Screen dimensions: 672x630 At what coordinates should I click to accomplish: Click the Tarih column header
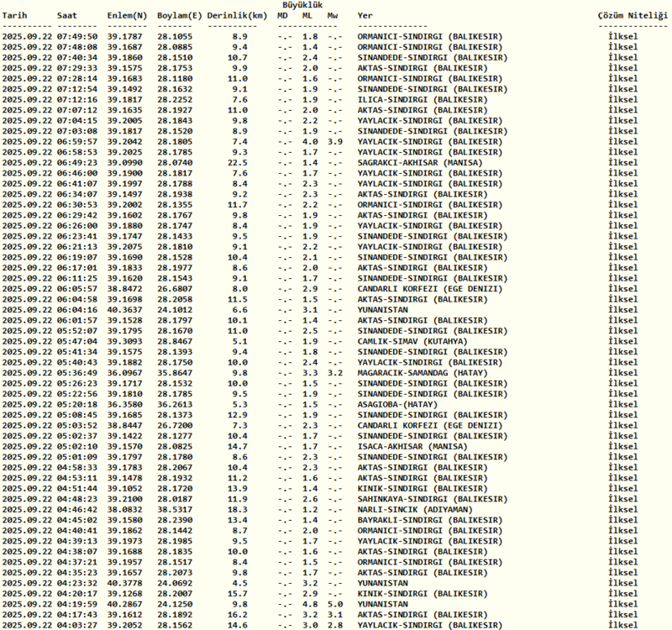coord(16,16)
